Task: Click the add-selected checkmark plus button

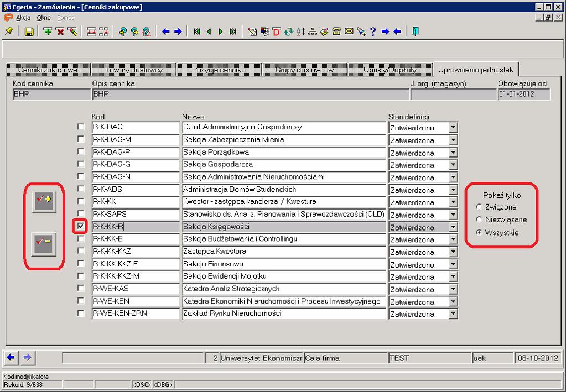Action: 44,201
